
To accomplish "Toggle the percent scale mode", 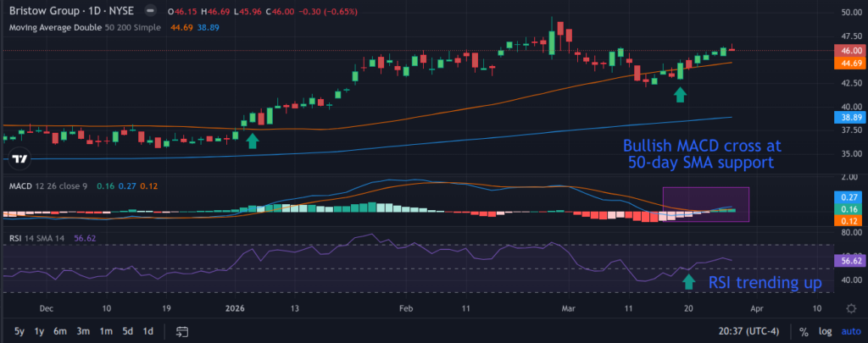I will (804, 332).
